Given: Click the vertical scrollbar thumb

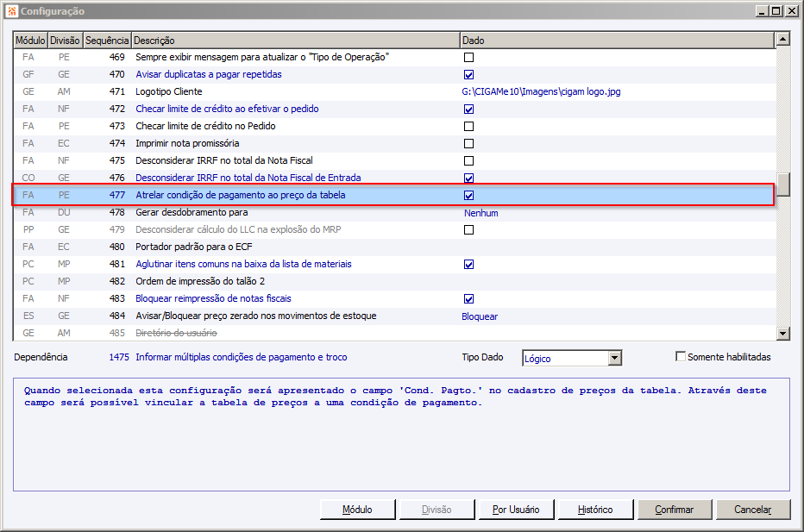Looking at the screenshot, I should point(783,185).
